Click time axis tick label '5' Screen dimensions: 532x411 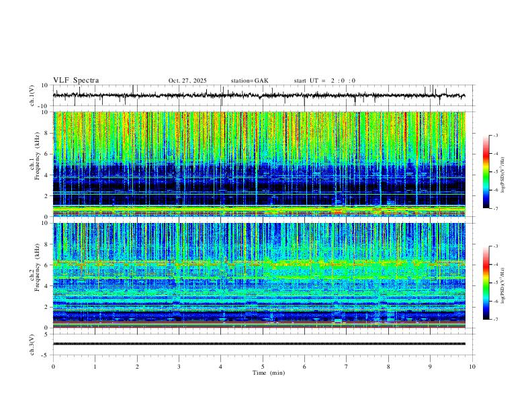263,367
